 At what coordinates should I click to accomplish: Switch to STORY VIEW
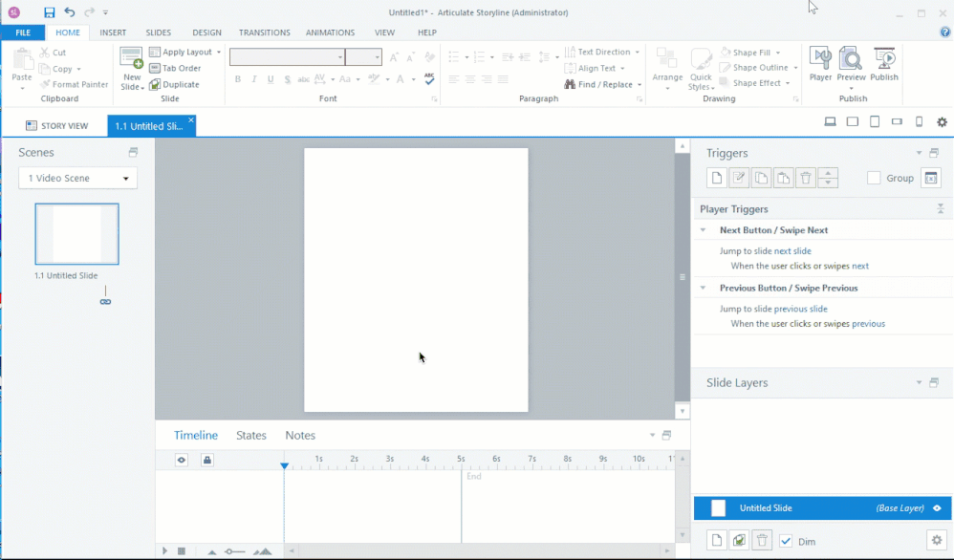(x=57, y=126)
